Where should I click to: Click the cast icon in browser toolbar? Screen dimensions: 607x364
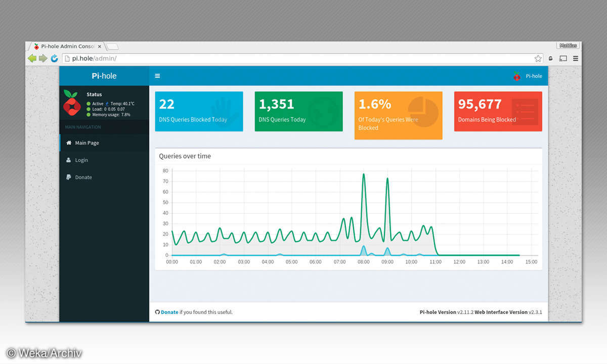(x=563, y=59)
